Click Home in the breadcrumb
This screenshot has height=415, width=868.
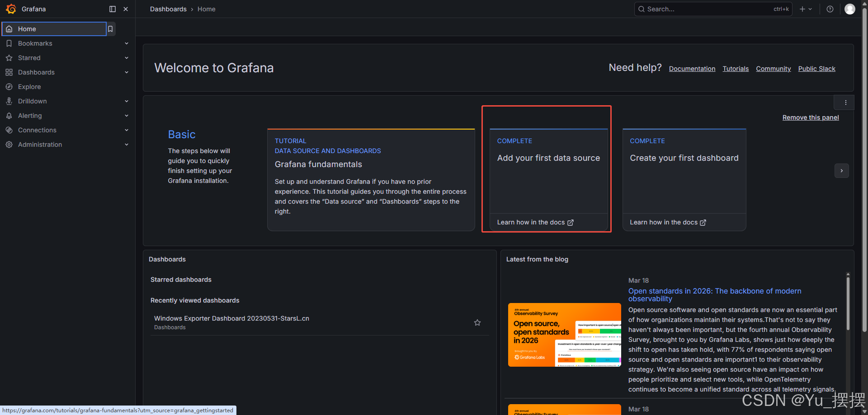click(206, 9)
